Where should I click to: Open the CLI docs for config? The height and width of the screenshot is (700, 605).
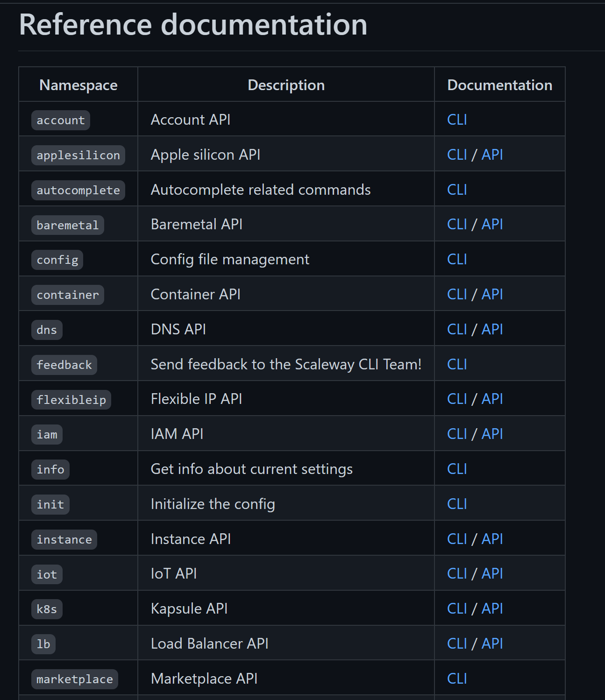(457, 259)
